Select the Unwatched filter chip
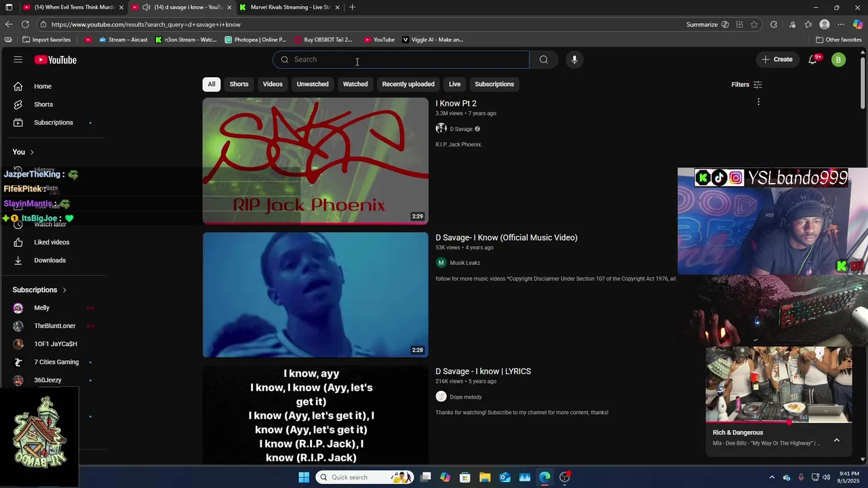The image size is (868, 488). pyautogui.click(x=313, y=84)
